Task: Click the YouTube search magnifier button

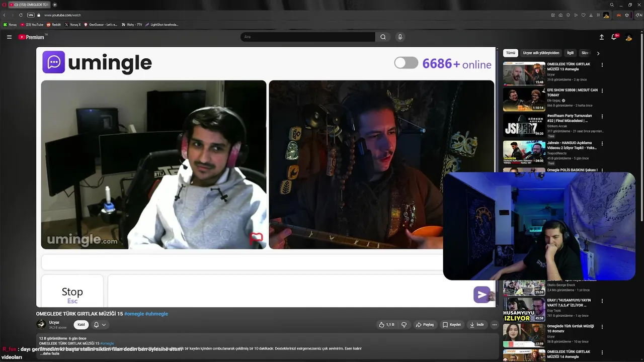Action: (383, 37)
